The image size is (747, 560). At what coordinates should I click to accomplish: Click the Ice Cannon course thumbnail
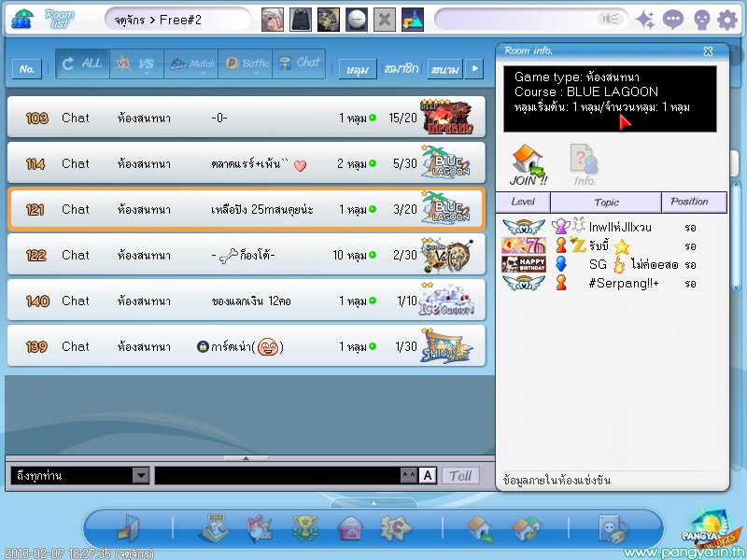(446, 300)
